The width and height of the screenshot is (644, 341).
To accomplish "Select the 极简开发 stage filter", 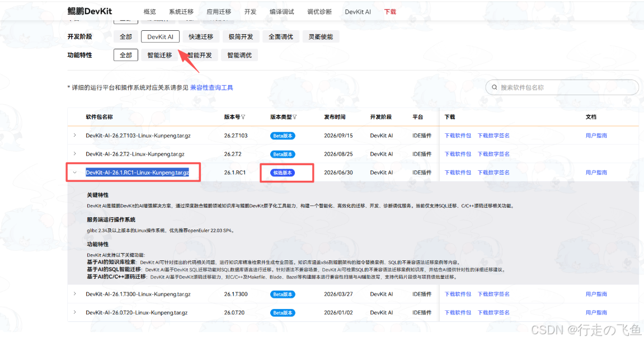I will (x=241, y=36).
